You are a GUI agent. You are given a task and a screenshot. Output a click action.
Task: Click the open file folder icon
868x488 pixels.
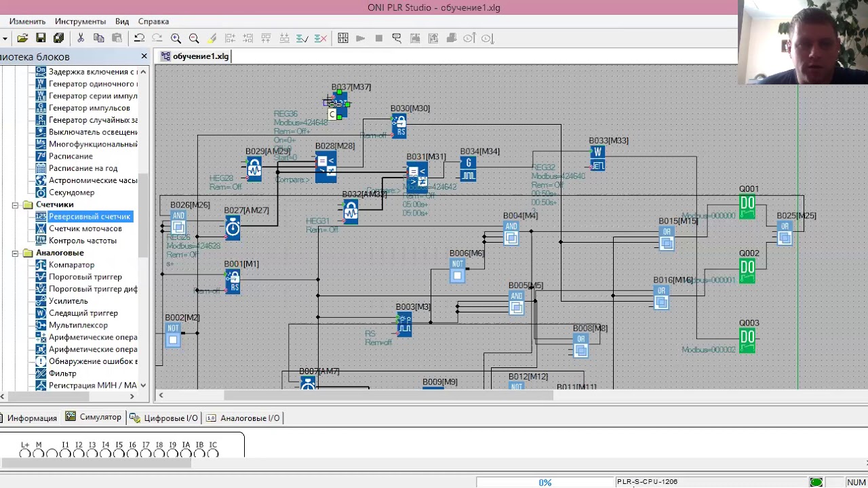coord(22,39)
